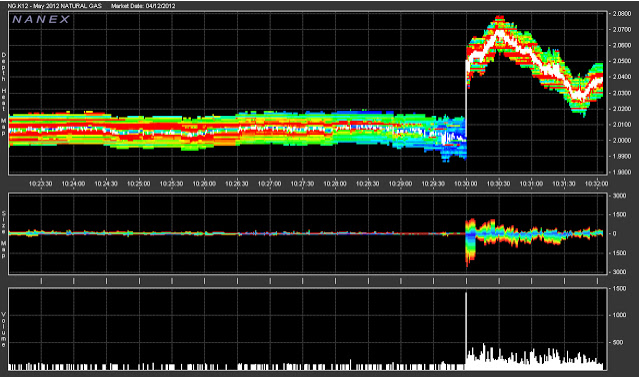Select the 10:27:00 time axis label
Image resolution: width=639 pixels, height=379 pixels.
(x=270, y=184)
